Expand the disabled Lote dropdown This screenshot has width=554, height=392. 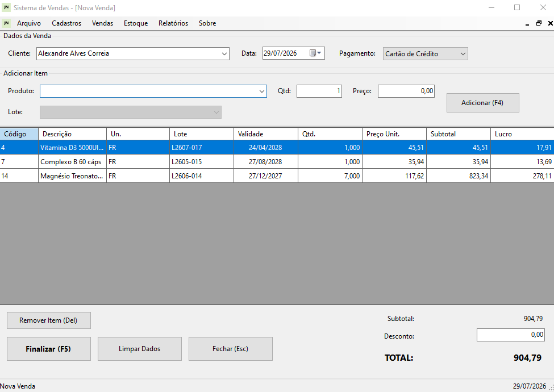216,112
